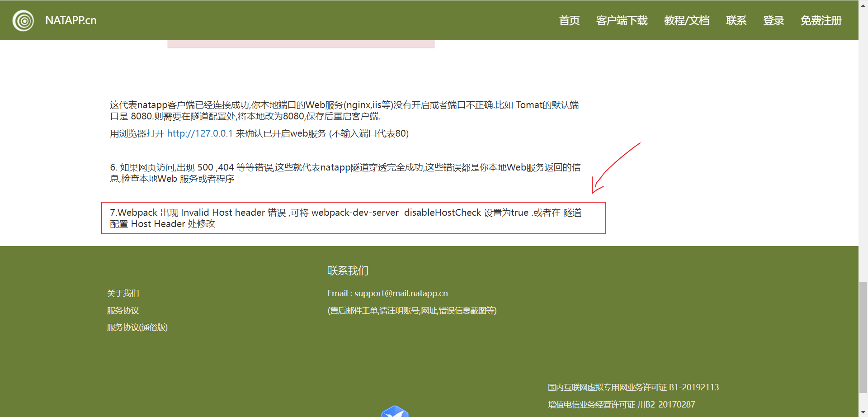
Task: Open the 服务协议 footer link
Action: point(123,311)
